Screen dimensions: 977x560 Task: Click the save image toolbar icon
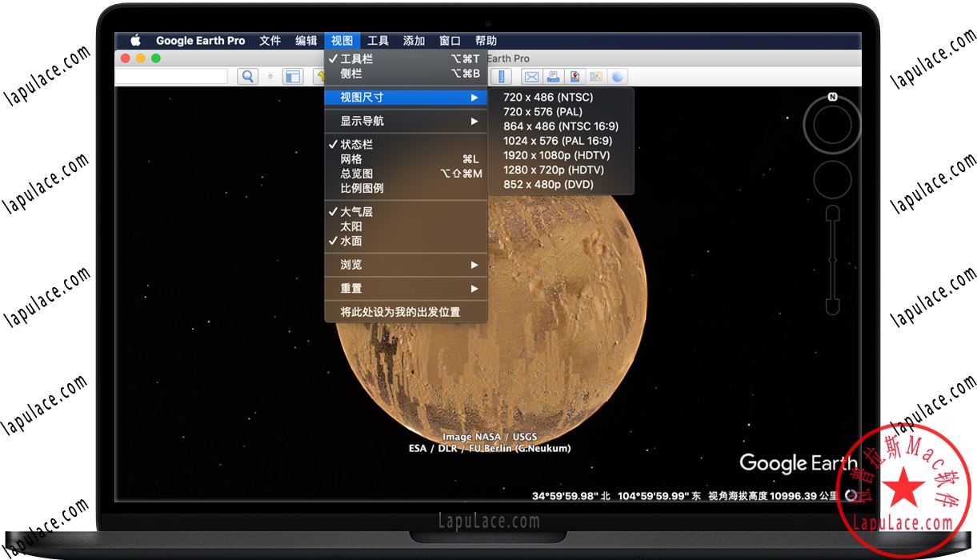(x=574, y=77)
